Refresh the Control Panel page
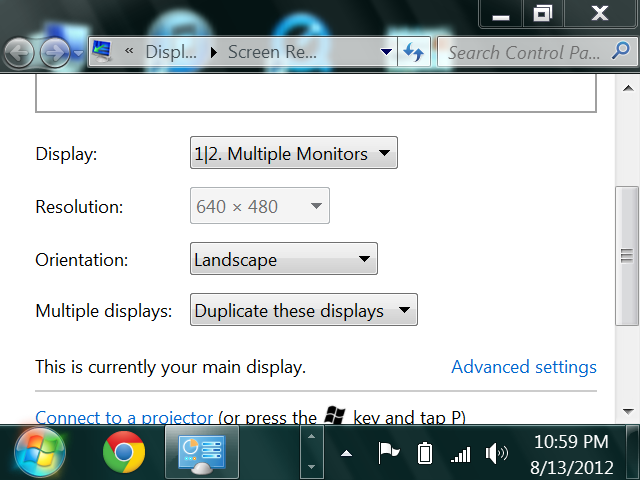640x480 pixels. coord(413,52)
